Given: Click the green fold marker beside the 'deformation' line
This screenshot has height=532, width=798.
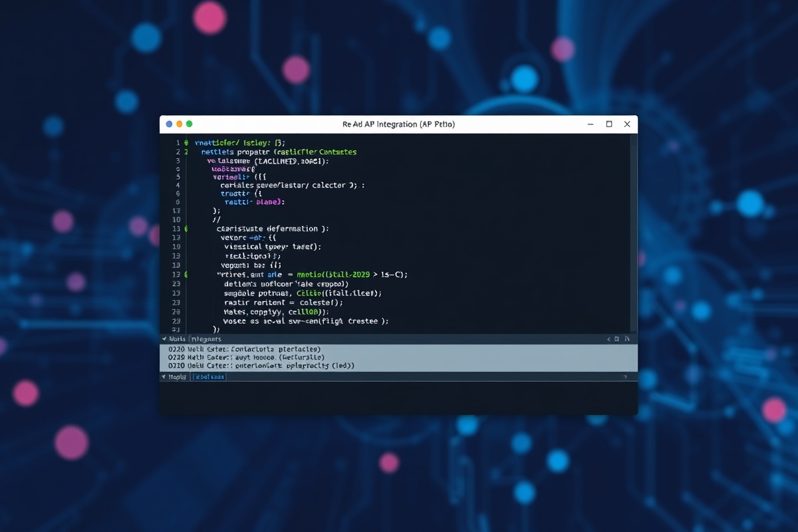Looking at the screenshot, I should click(186, 229).
